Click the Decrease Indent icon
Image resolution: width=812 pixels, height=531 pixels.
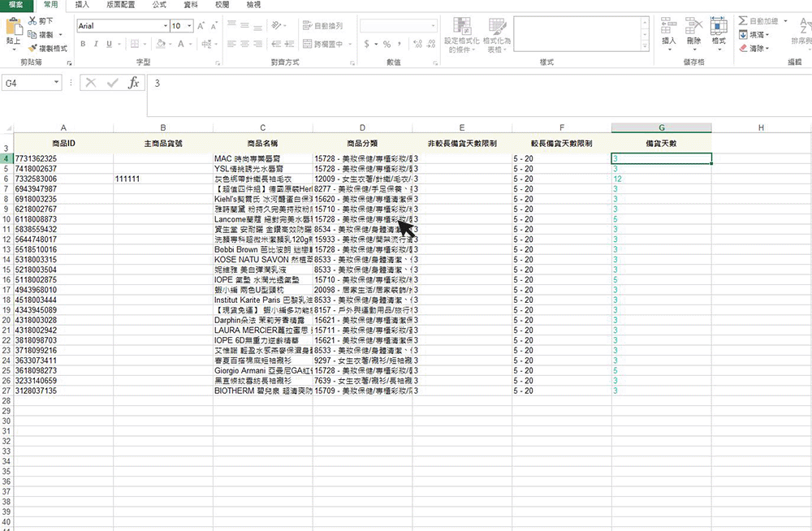(276, 44)
